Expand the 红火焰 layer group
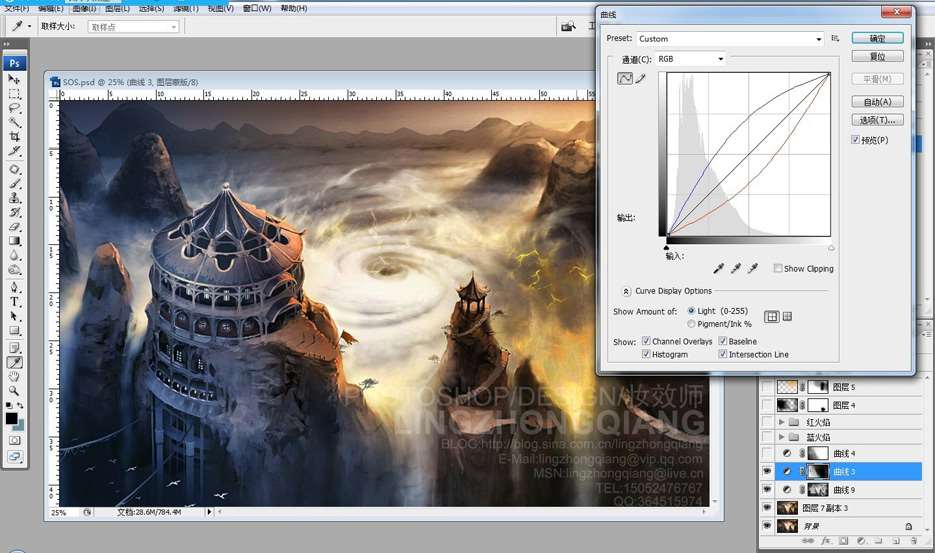935x553 pixels. point(781,422)
